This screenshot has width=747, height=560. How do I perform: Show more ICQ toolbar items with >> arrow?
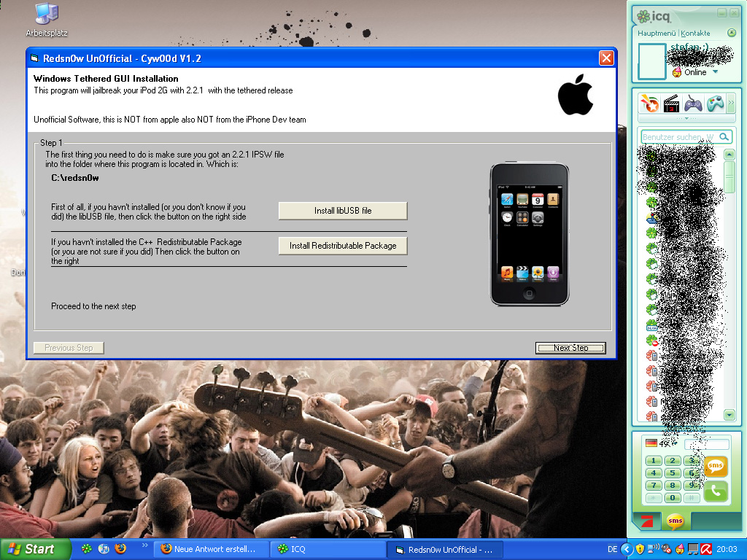coord(731,103)
